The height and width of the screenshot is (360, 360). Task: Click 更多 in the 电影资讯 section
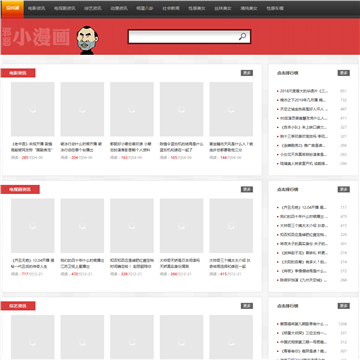tap(247, 73)
